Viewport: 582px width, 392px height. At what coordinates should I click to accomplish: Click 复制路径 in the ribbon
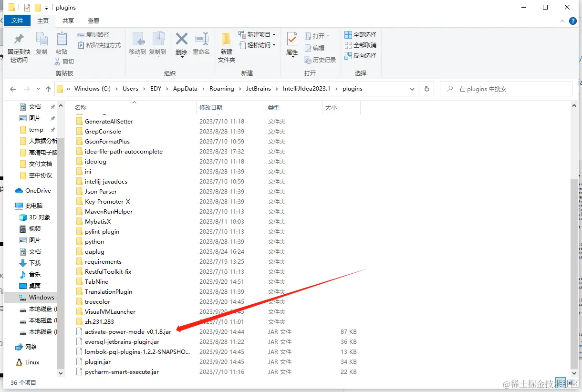tap(93, 35)
